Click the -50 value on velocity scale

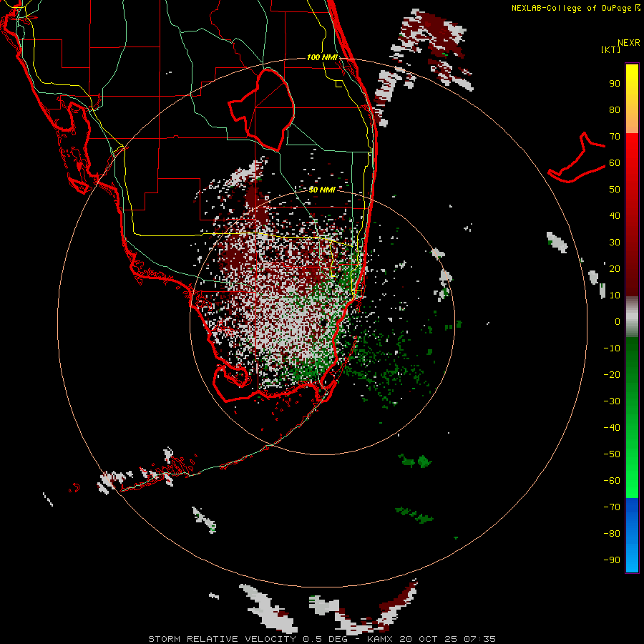pos(612,454)
